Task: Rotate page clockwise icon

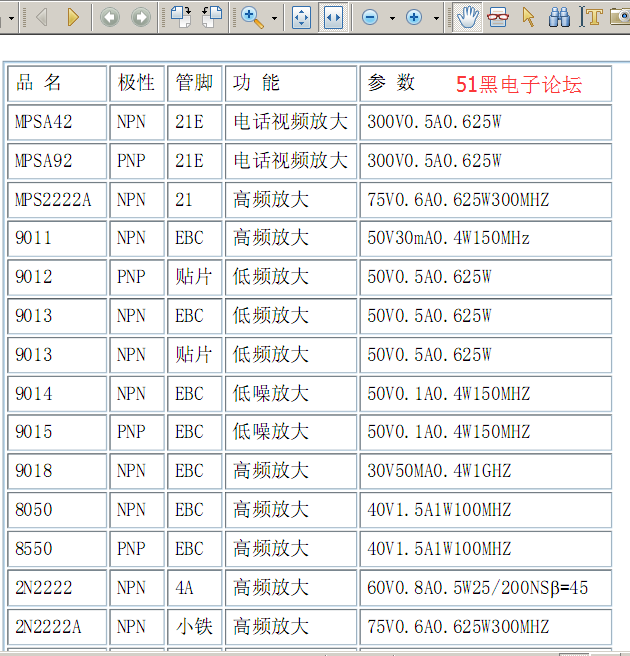Action: 182,17
